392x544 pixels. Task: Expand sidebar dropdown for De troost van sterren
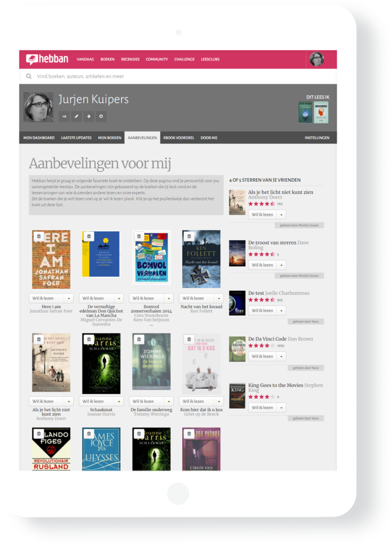coord(281,265)
